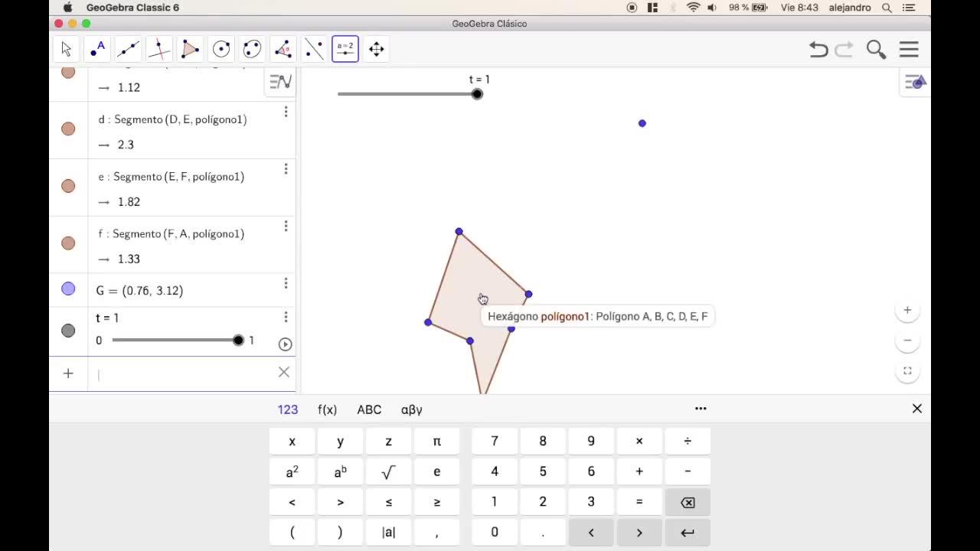Open the more options for segment f
Image resolution: width=980 pixels, height=551 pixels.
click(286, 226)
